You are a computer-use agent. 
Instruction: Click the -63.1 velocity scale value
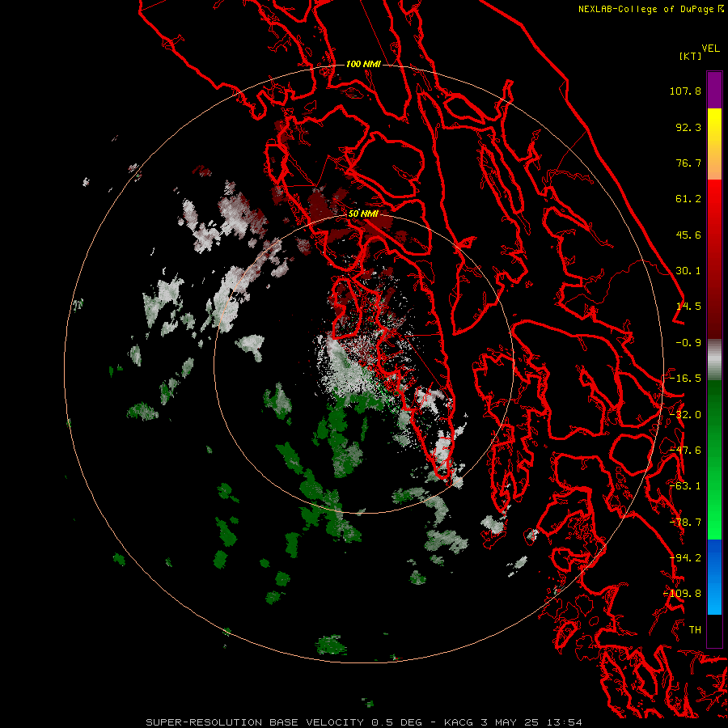685,486
